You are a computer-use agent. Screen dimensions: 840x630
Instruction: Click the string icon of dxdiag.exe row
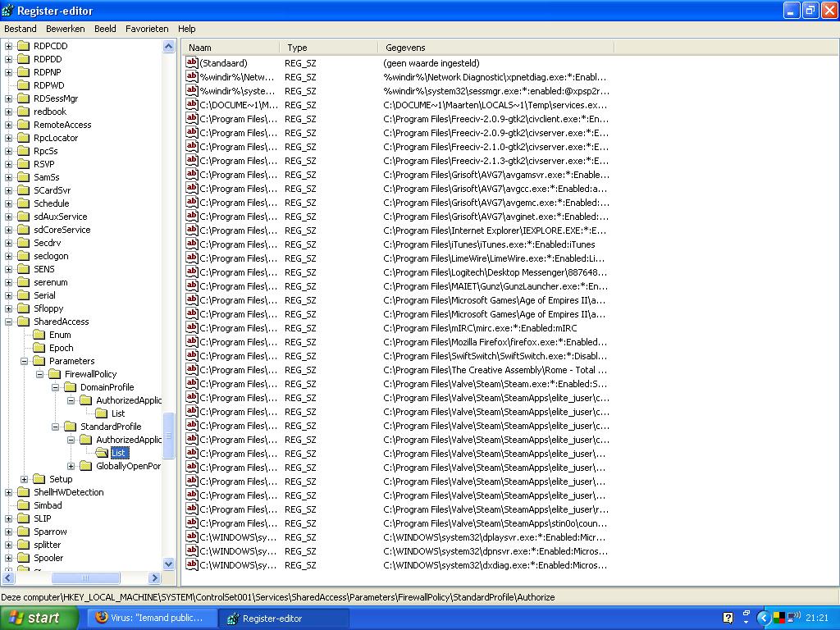[x=192, y=564]
